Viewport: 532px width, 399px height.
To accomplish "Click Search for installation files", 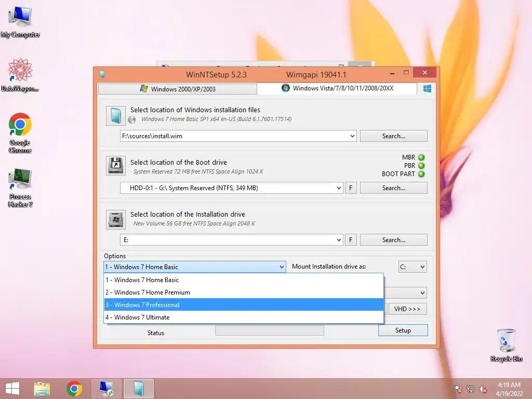I will tap(394, 136).
